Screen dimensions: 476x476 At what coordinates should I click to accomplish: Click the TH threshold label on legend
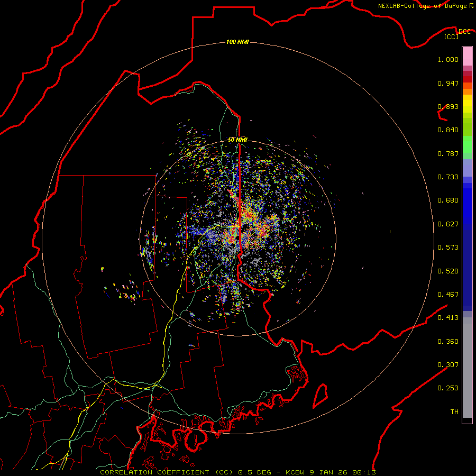point(454,412)
